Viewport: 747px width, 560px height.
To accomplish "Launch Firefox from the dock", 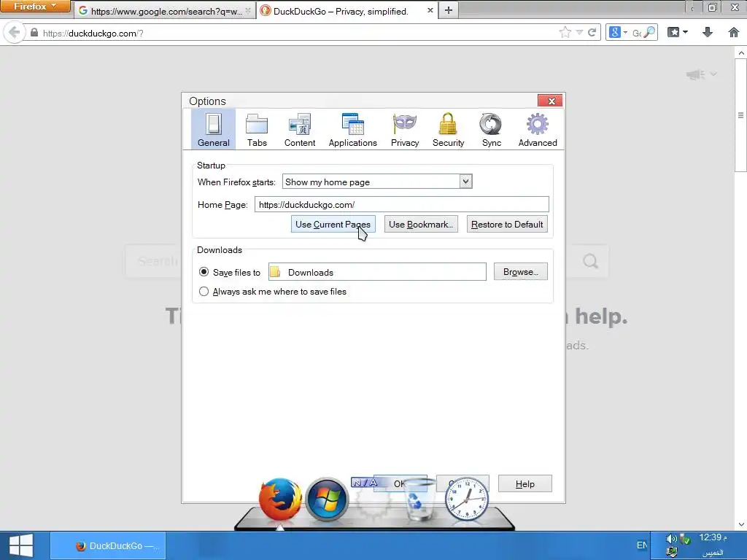I will (280, 499).
